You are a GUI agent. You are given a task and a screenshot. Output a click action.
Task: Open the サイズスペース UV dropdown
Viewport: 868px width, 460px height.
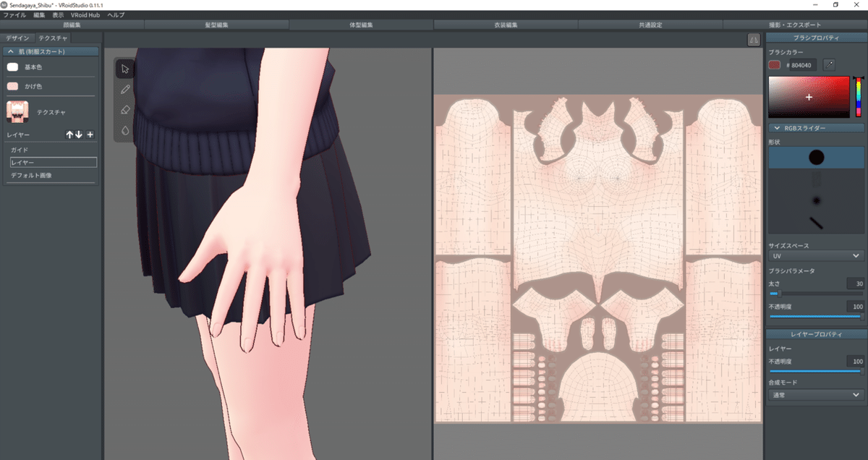[816, 255]
